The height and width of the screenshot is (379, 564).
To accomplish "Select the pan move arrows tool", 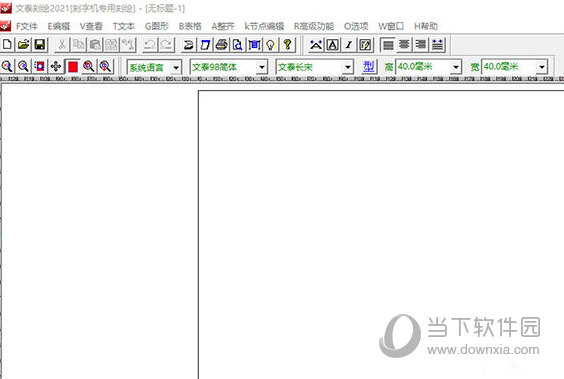I will pos(56,66).
